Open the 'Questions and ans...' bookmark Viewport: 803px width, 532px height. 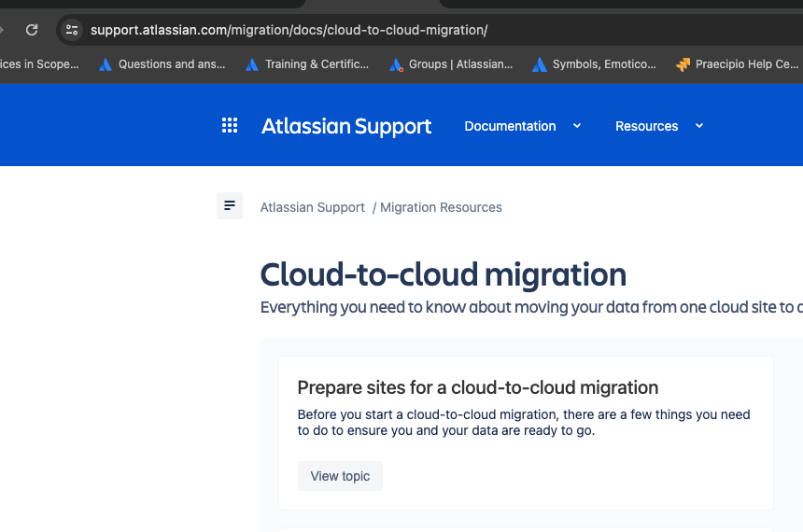click(162, 64)
